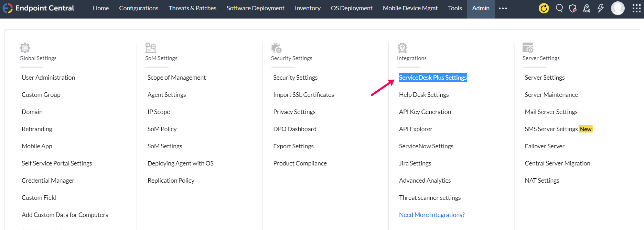This screenshot has width=644, height=230.
Task: Expand the three-dots more menu
Action: tap(503, 8)
